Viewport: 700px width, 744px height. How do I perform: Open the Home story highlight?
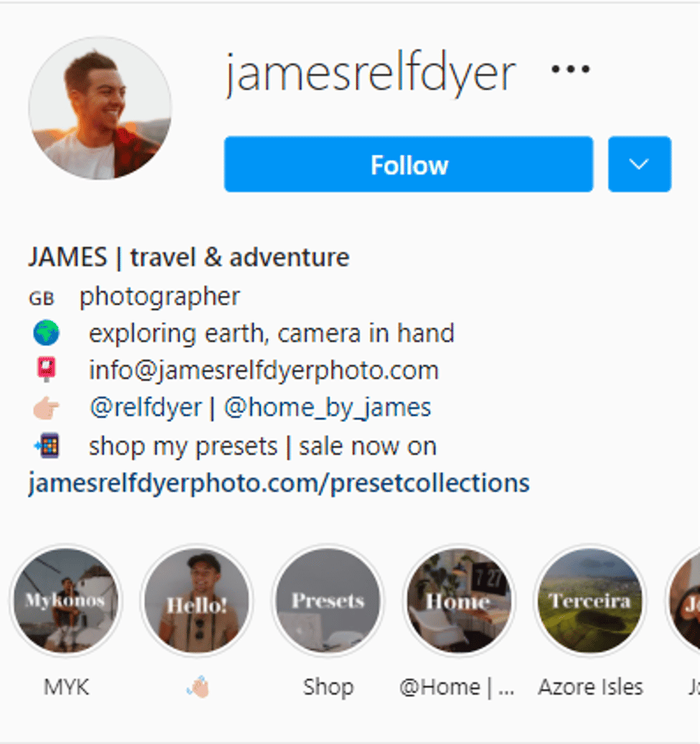[459, 601]
